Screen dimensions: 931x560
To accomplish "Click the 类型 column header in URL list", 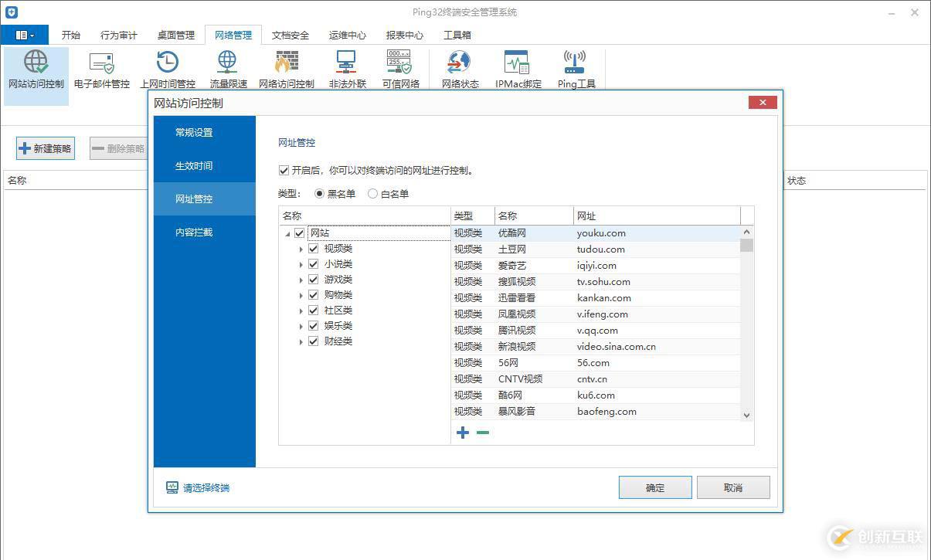I will pyautogui.click(x=473, y=216).
